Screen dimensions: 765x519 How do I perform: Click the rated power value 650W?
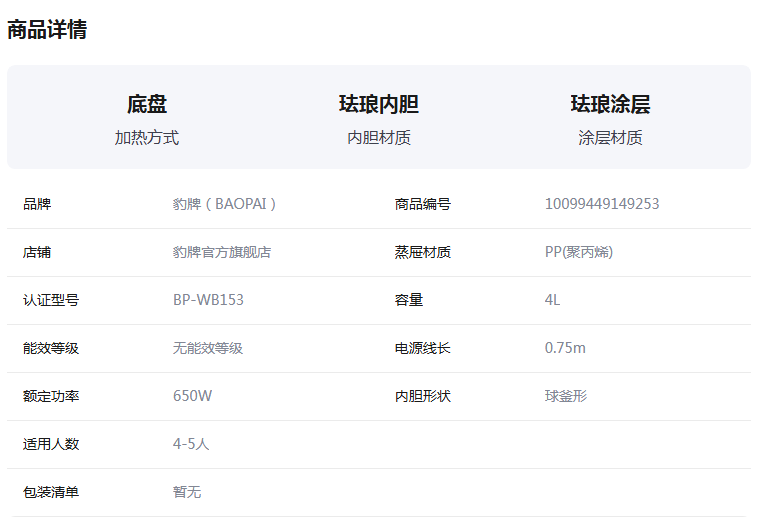tap(192, 396)
